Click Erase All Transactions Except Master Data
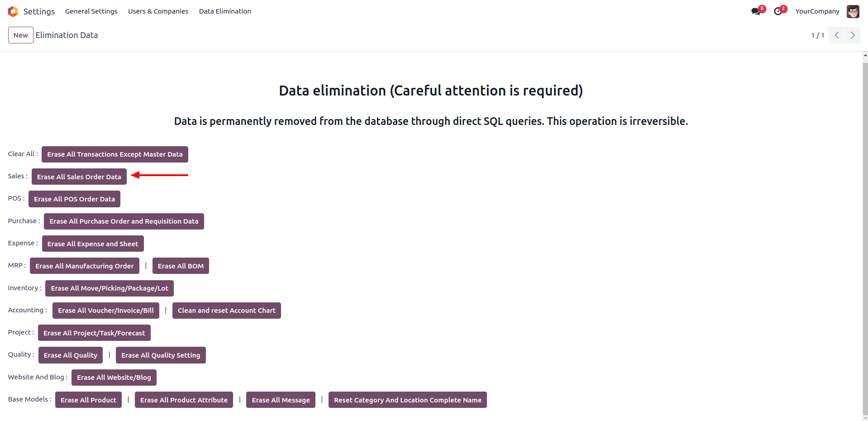Screen dimensions: 868x421 115,154
